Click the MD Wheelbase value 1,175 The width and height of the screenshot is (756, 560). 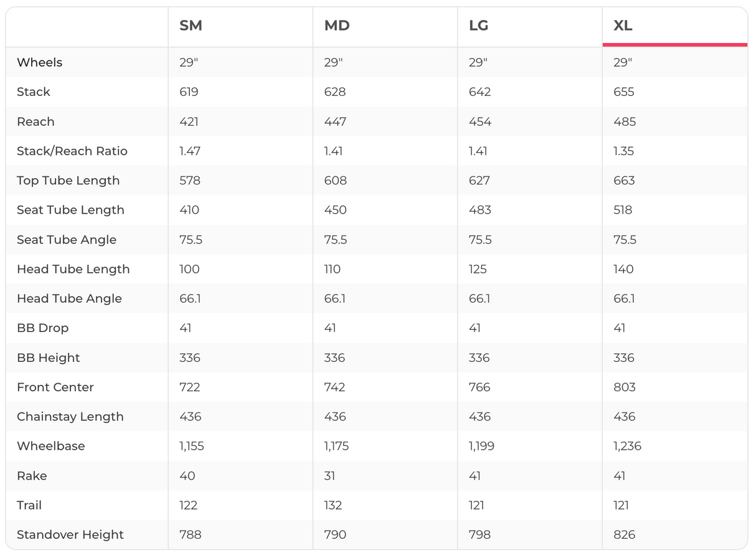[336, 446]
